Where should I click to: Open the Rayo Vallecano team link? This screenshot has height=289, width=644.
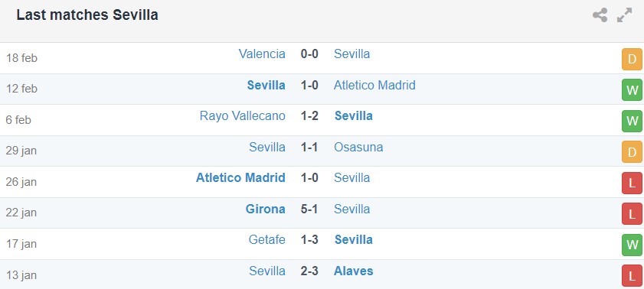click(x=242, y=115)
